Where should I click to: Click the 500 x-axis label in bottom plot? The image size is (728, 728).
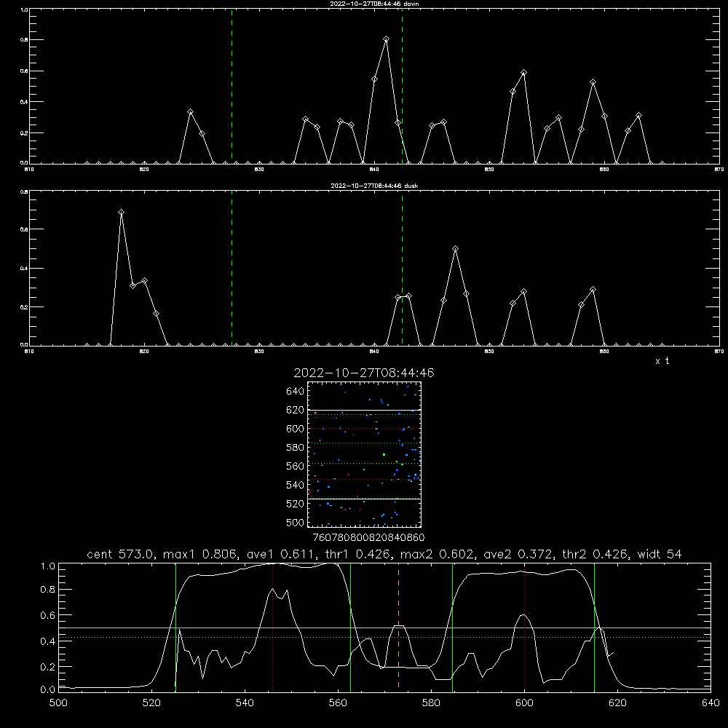coord(58,703)
